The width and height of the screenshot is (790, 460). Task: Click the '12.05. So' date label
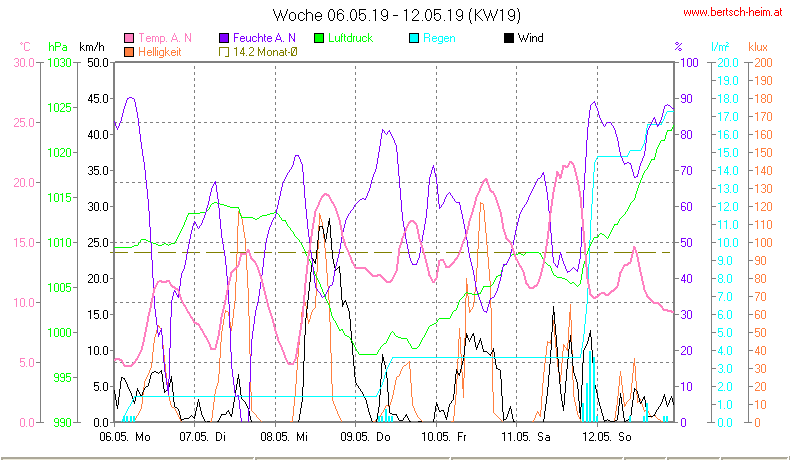pyautogui.click(x=607, y=437)
